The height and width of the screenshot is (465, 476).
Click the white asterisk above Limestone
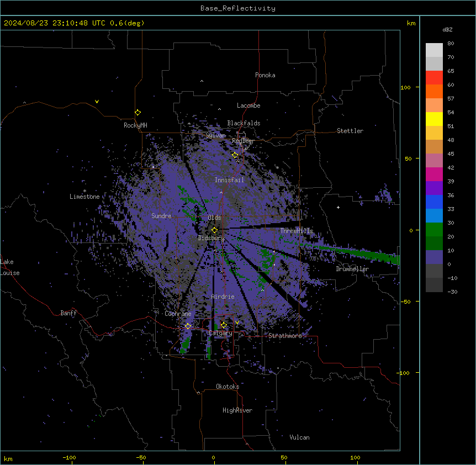coord(84,191)
